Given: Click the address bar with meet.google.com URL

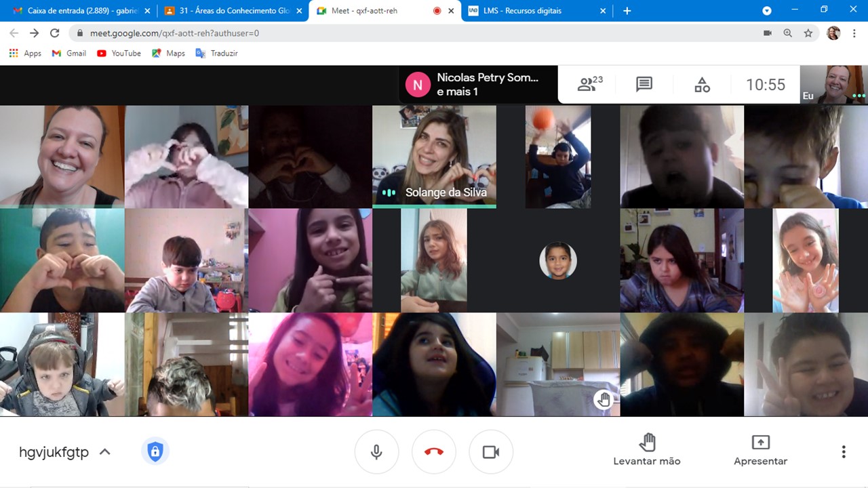Looking at the screenshot, I should point(407,33).
